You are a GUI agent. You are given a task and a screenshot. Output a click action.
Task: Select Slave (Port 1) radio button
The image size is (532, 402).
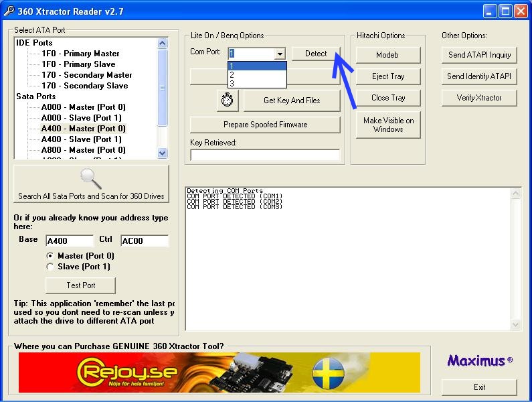[x=50, y=267]
